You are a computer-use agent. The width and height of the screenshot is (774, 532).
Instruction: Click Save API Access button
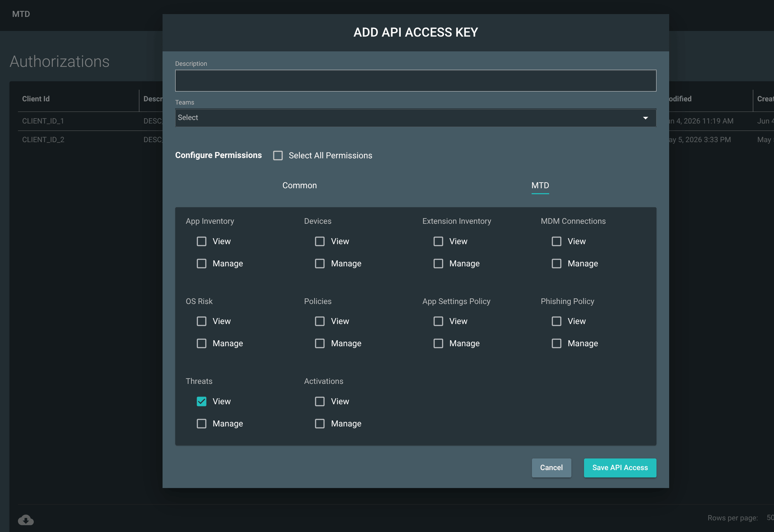(620, 468)
